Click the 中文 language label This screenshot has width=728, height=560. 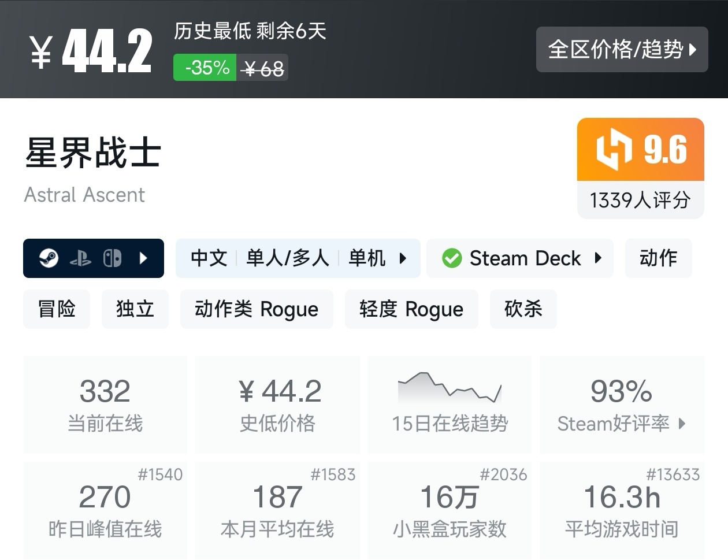pos(209,258)
